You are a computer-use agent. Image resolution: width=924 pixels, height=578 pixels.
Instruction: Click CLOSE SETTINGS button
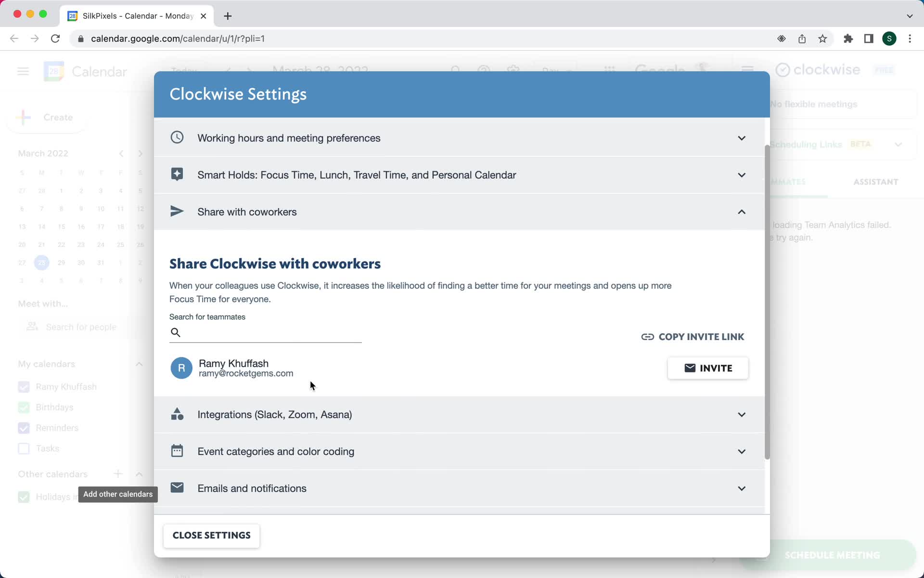(x=211, y=536)
